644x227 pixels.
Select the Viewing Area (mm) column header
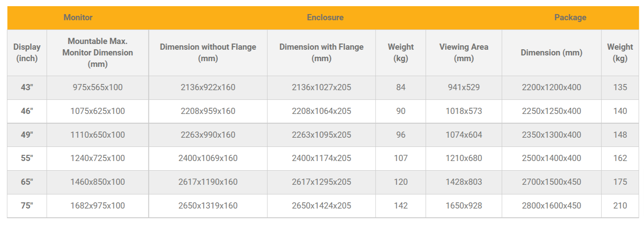click(x=464, y=52)
